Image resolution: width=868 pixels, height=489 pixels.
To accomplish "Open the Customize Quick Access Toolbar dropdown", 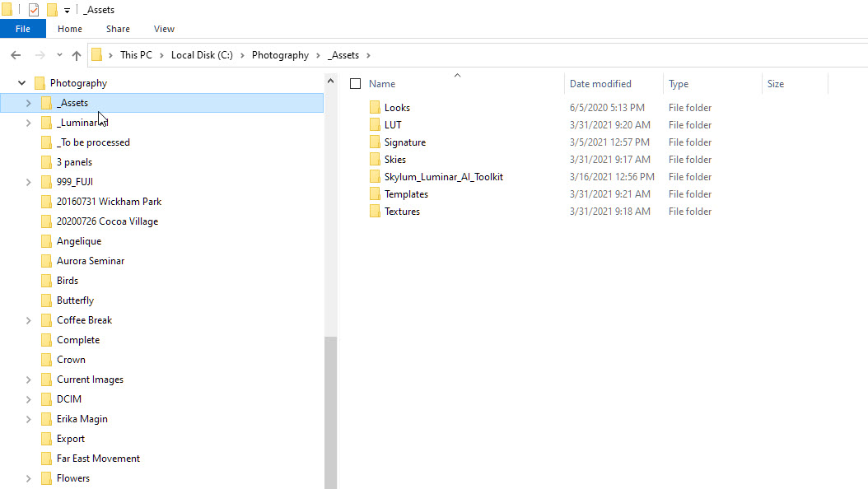I will pos(67,11).
